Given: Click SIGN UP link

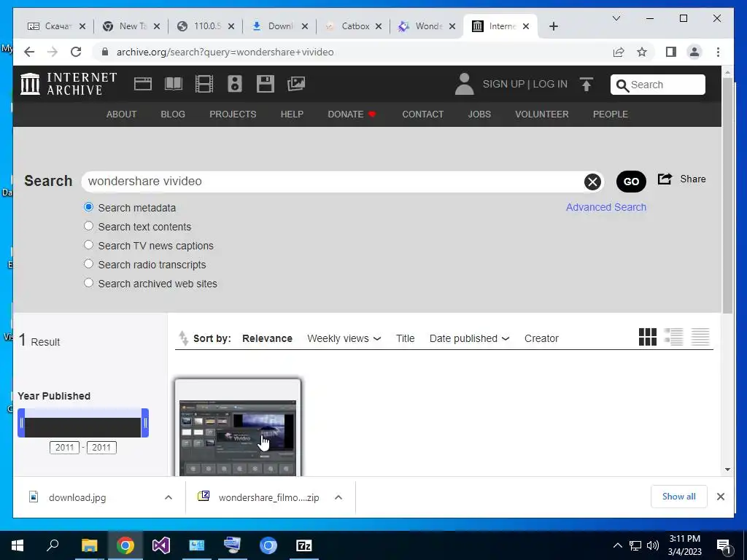Looking at the screenshot, I should [x=503, y=84].
